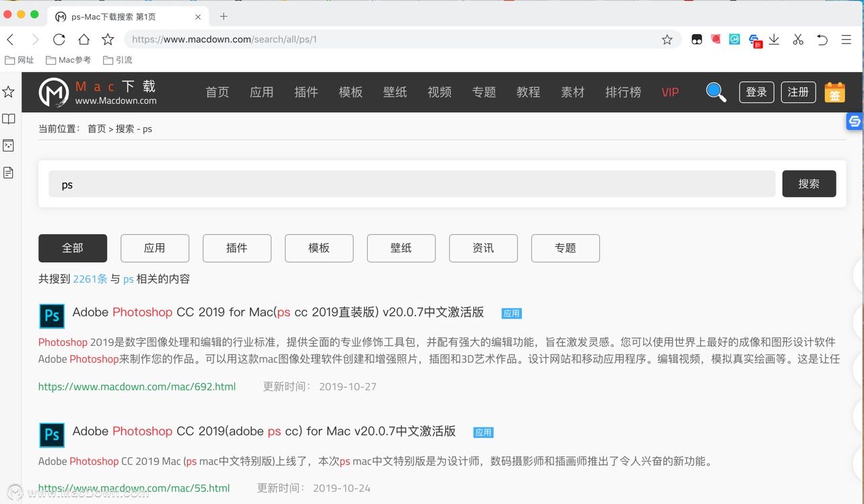Select the 全部 filter tab

pos(73,248)
